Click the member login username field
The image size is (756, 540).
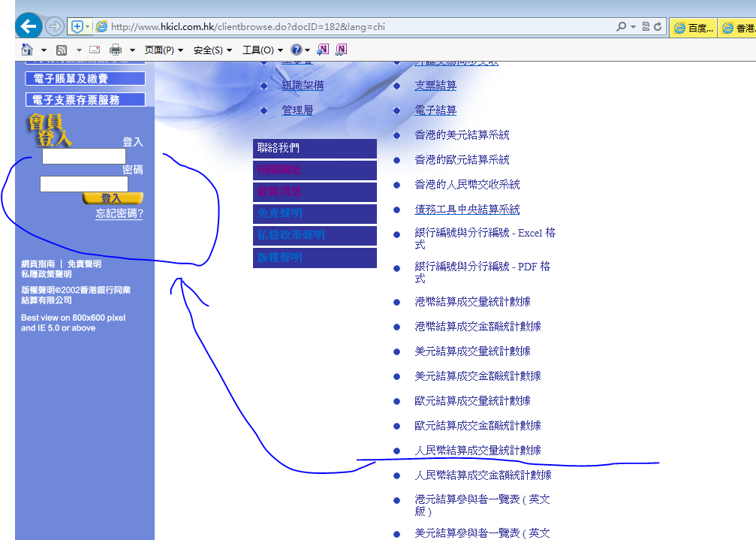tap(84, 156)
